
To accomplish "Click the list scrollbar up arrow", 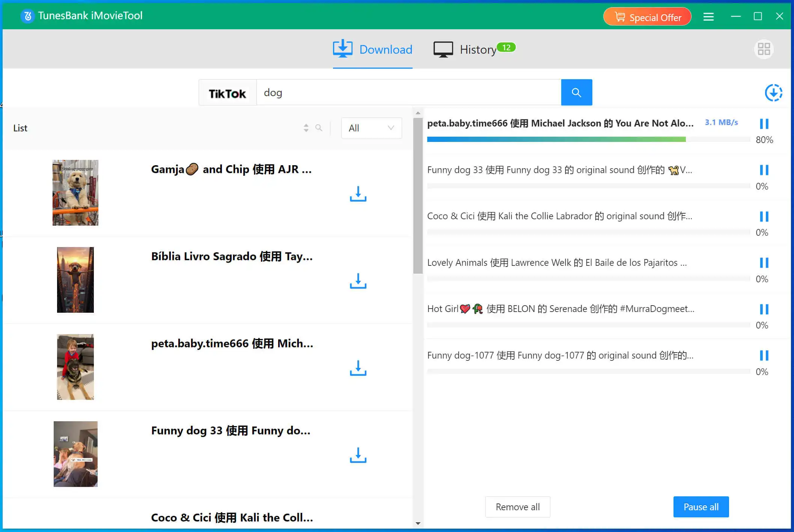I will click(418, 113).
